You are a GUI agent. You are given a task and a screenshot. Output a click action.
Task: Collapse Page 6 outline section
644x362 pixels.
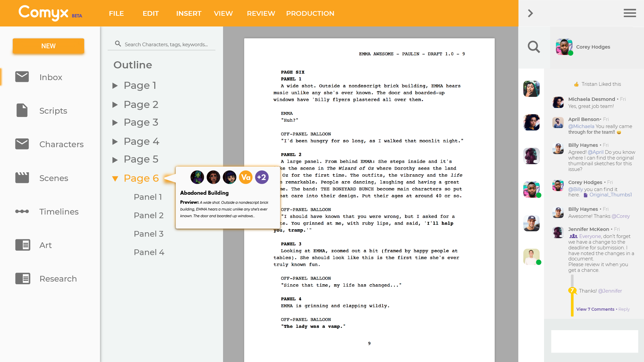click(x=115, y=178)
